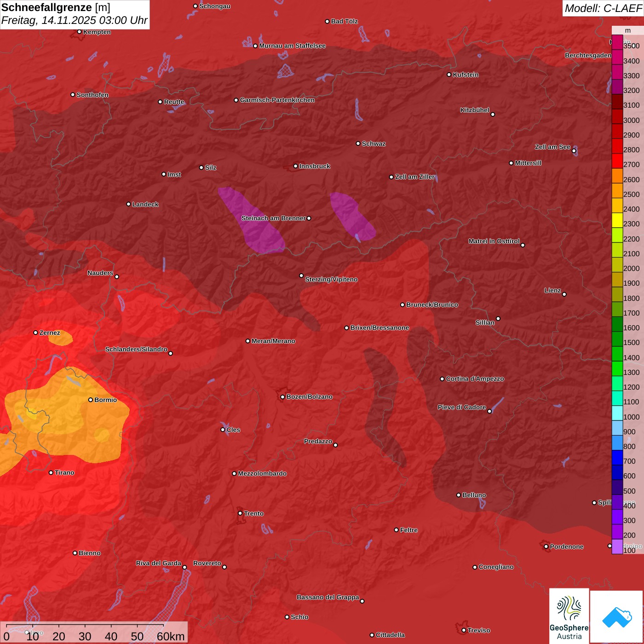
Task: Click the 1500 value in the legend
Action: tap(631, 342)
